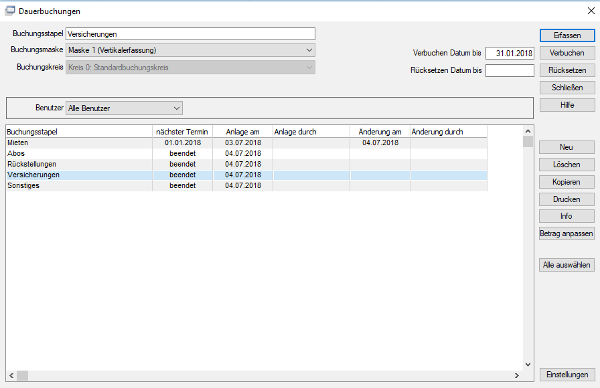The image size is (600, 388).
Task: Click the Verbuchen Datum bis field
Action: point(510,53)
